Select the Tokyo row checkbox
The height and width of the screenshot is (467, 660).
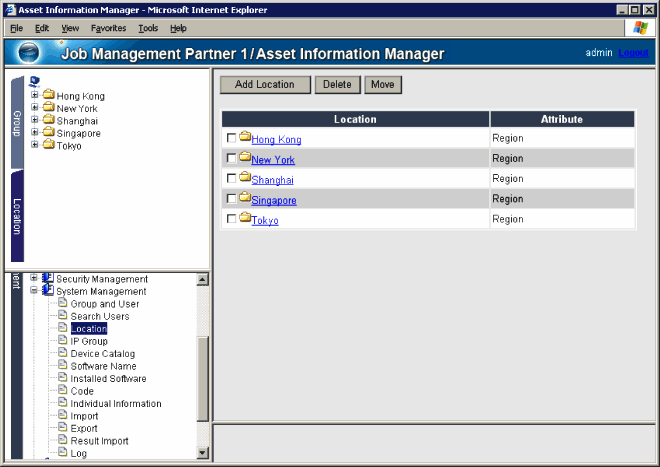(x=232, y=219)
